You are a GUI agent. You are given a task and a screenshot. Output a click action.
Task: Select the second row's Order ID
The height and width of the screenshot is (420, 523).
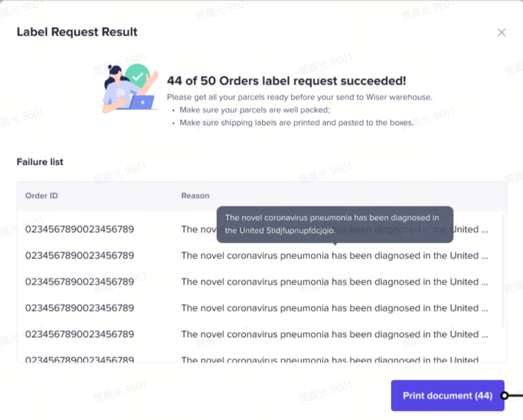(79, 255)
